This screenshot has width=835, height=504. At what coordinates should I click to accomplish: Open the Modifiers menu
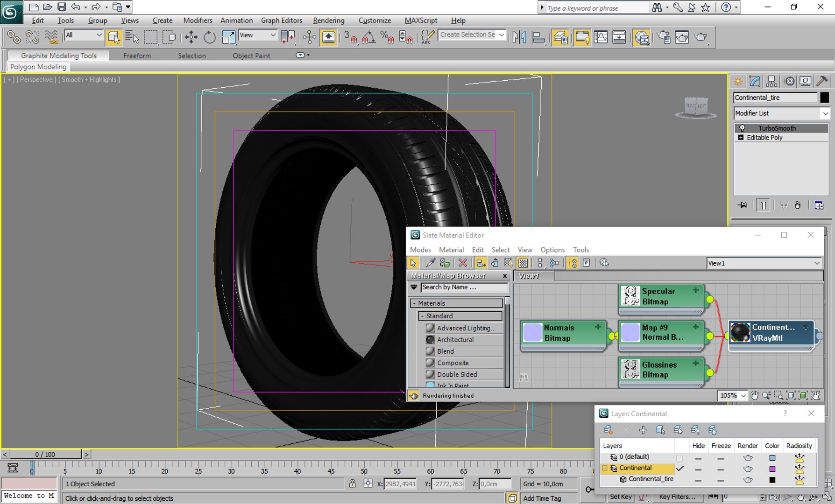(198, 21)
